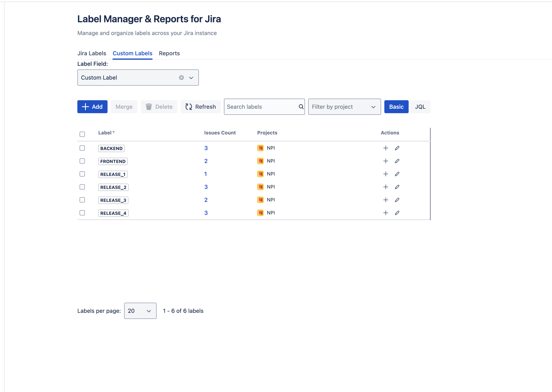Click the search magnifier icon
Image resolution: width=552 pixels, height=392 pixels.
[x=301, y=107]
